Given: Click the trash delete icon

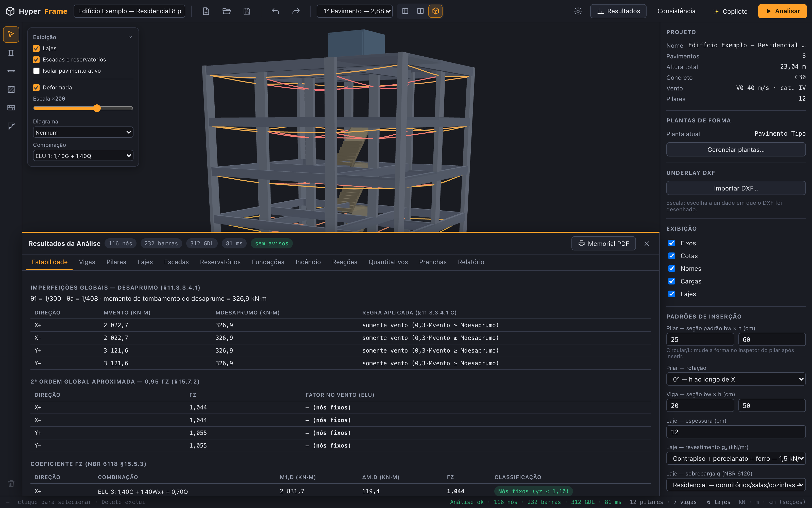Looking at the screenshot, I should (11, 483).
